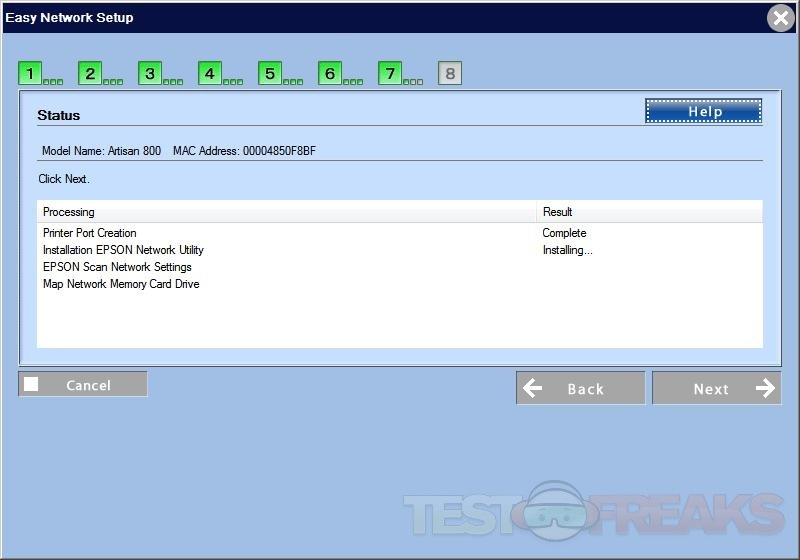Select EPSON Scan Network Settings row
This screenshot has height=560, width=800.
[117, 267]
